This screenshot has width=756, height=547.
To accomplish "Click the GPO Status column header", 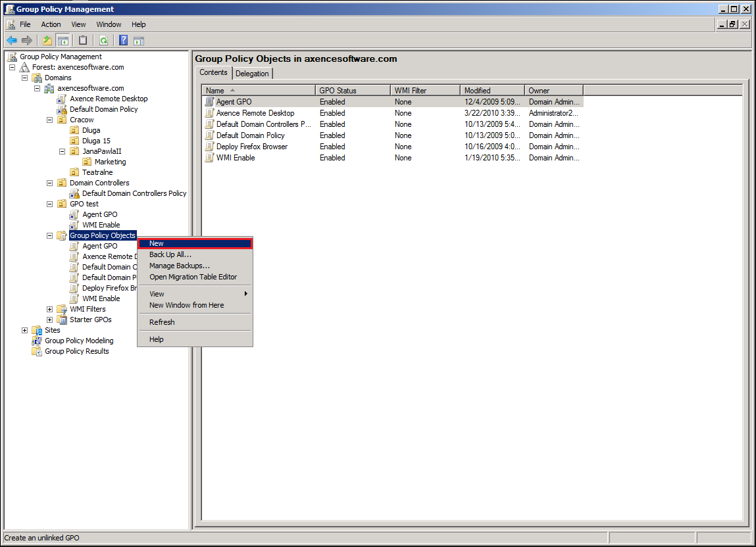I will 352,90.
